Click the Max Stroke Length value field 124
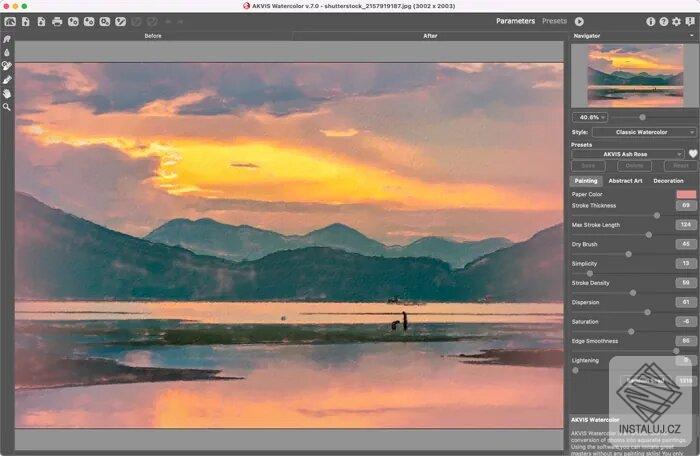The width and height of the screenshot is (700, 456). tap(686, 225)
